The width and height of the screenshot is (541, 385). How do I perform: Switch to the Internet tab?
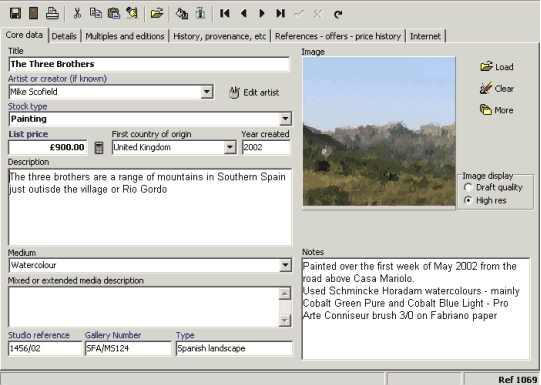coord(425,36)
